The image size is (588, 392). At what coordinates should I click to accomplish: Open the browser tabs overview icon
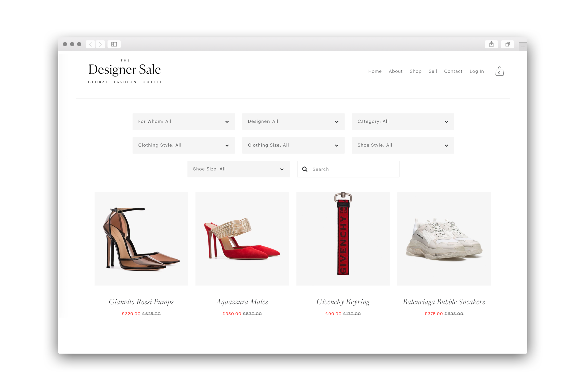507,44
